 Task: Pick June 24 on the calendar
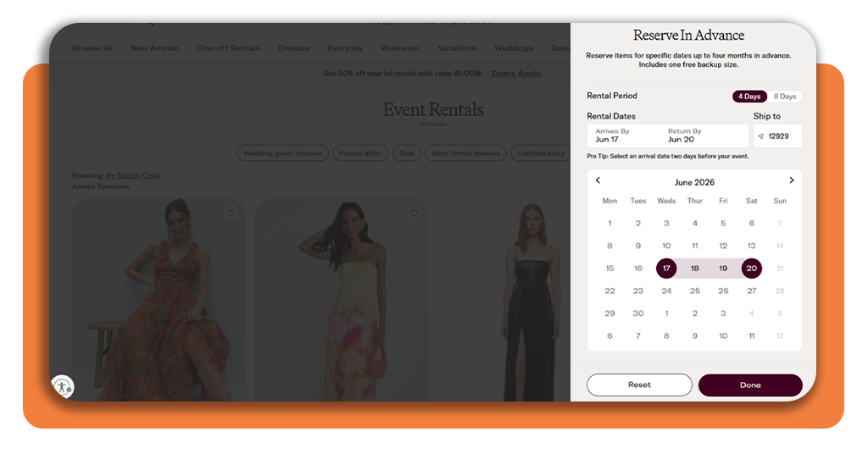(x=666, y=291)
